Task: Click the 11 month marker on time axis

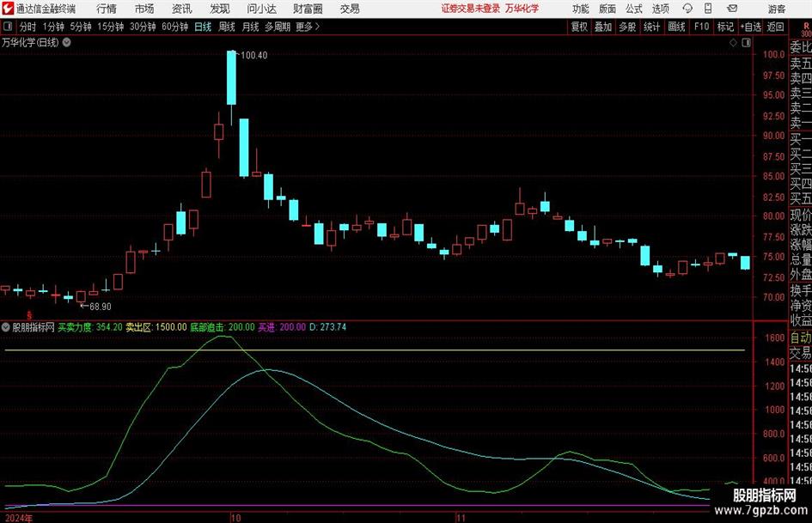Action: 461,518
